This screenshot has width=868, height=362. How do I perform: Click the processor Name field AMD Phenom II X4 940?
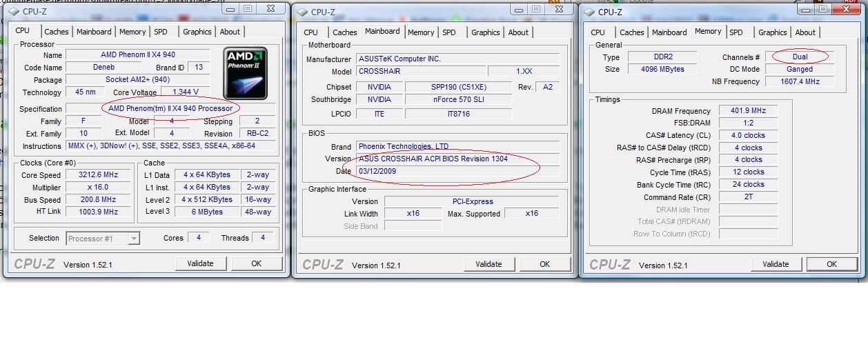(138, 55)
